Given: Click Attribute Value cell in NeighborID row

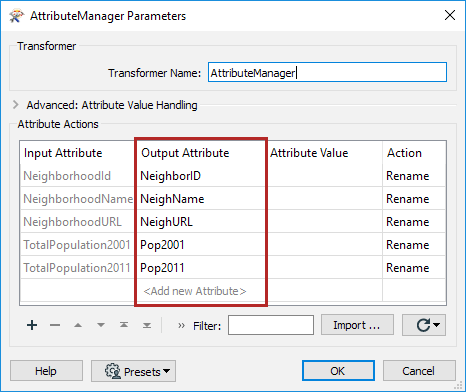Looking at the screenshot, I should [x=325, y=176].
